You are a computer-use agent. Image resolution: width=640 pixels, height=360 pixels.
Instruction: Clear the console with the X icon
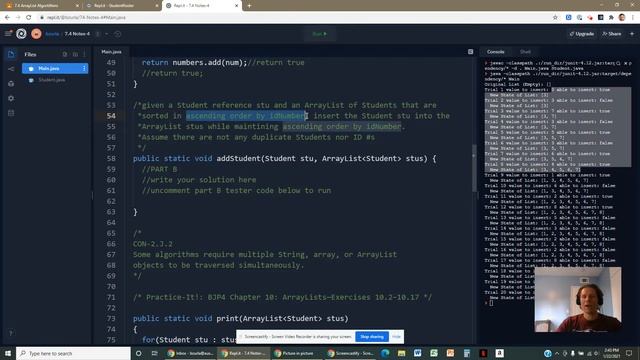pyautogui.click(x=626, y=63)
